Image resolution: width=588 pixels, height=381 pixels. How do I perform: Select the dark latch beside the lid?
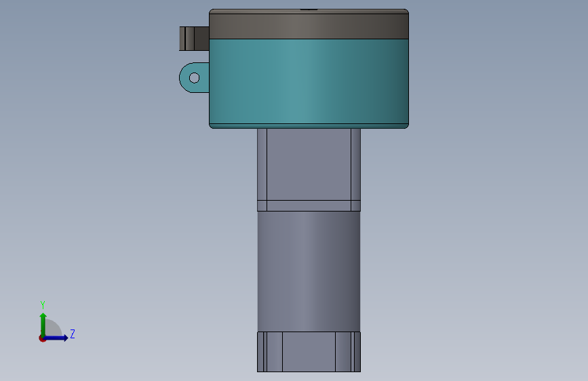[x=194, y=38]
